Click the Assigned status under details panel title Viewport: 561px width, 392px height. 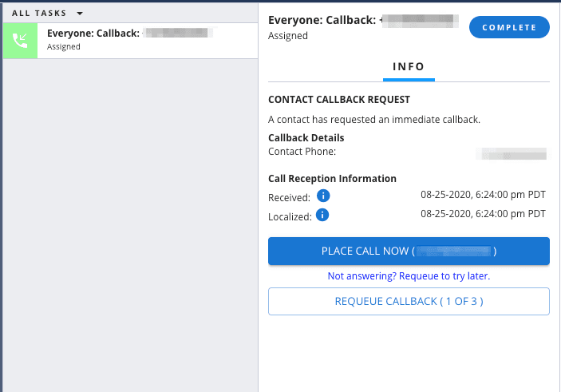coord(288,36)
